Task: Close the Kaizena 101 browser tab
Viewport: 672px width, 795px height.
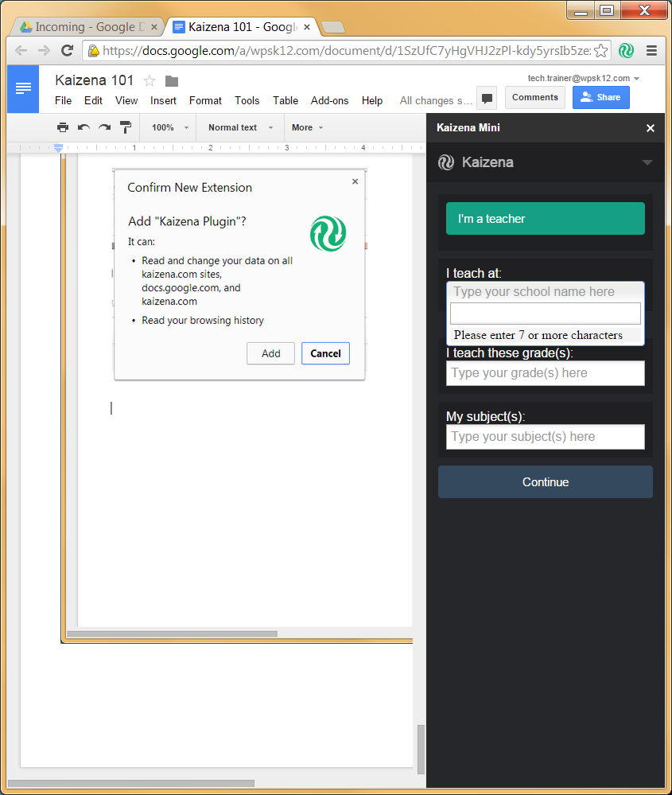Action: [307, 27]
